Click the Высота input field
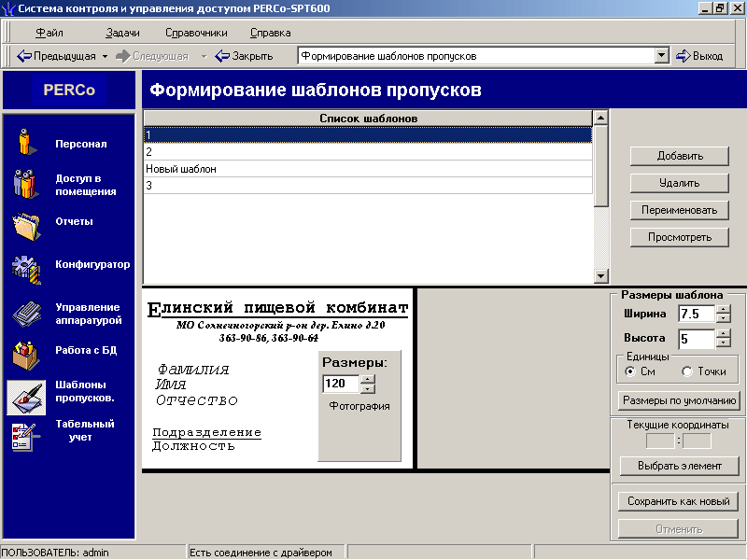Viewport: 747px width, 560px height. click(696, 339)
